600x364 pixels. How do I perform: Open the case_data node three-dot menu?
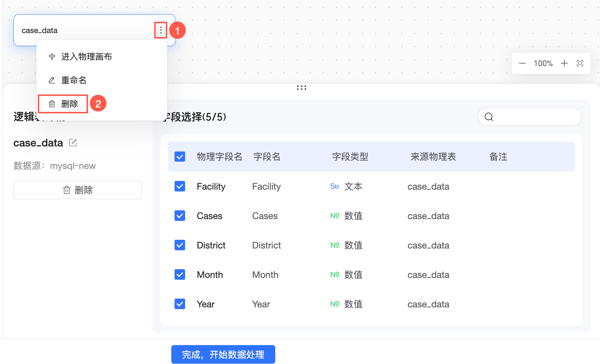point(161,31)
